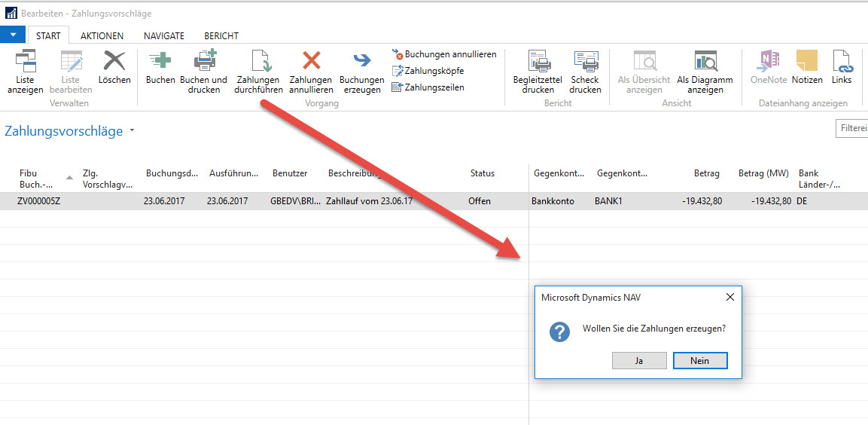
Task: Open Zahlungszeilen
Action: pyautogui.click(x=428, y=87)
